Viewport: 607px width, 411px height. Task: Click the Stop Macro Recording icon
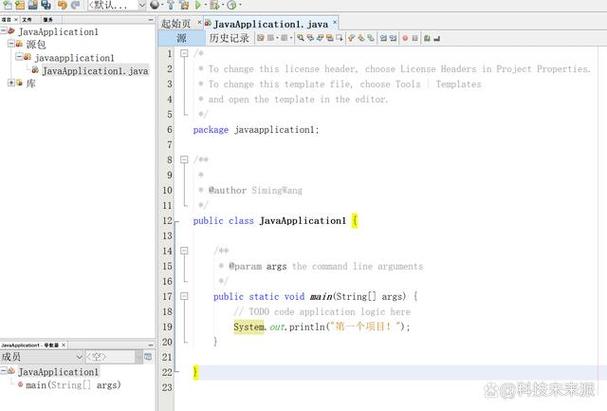[x=415, y=38]
